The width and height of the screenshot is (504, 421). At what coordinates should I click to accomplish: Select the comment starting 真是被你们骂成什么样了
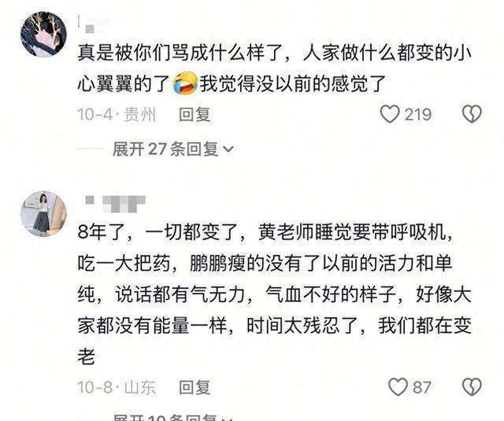pyautogui.click(x=275, y=68)
